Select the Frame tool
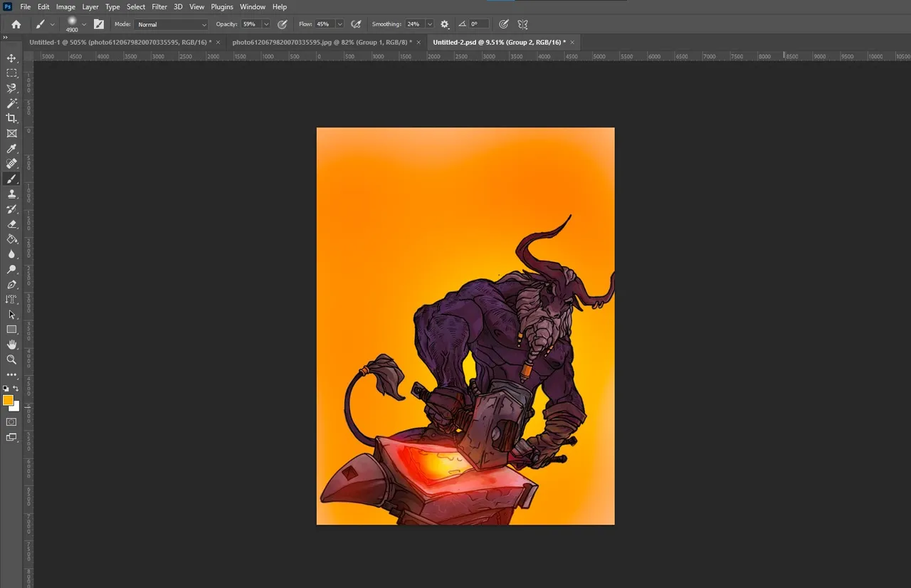 click(11, 133)
